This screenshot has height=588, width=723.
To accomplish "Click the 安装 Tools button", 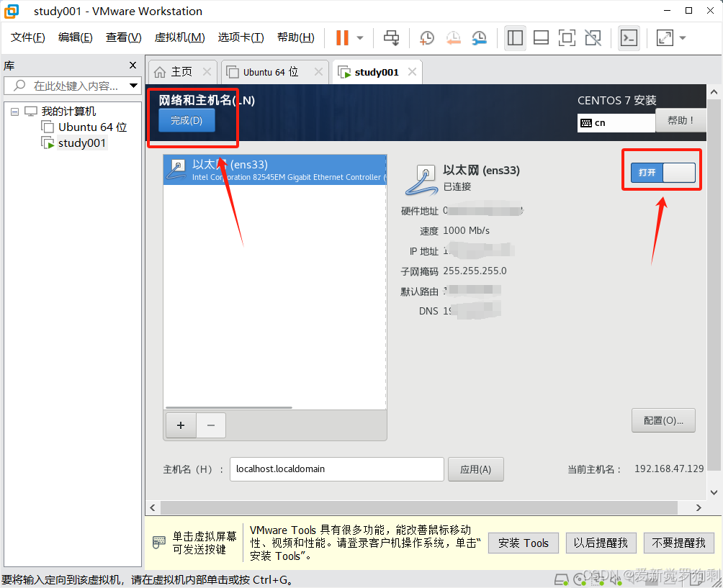I will 524,543.
